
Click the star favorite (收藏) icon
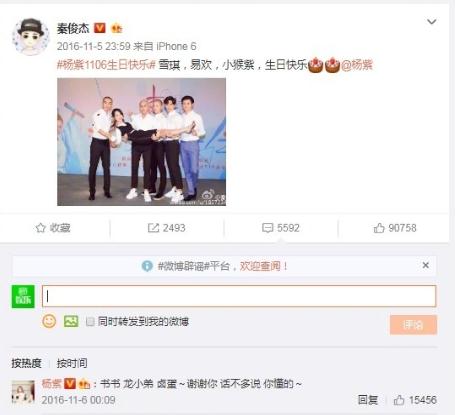tap(40, 228)
